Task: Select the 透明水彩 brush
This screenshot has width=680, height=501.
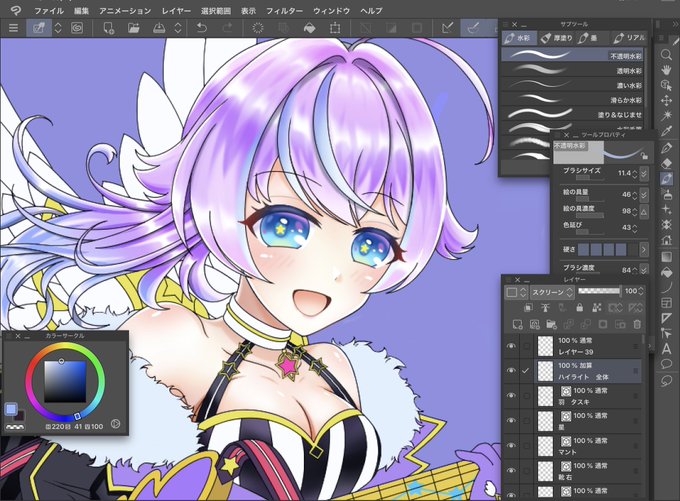Action: pyautogui.click(x=572, y=70)
